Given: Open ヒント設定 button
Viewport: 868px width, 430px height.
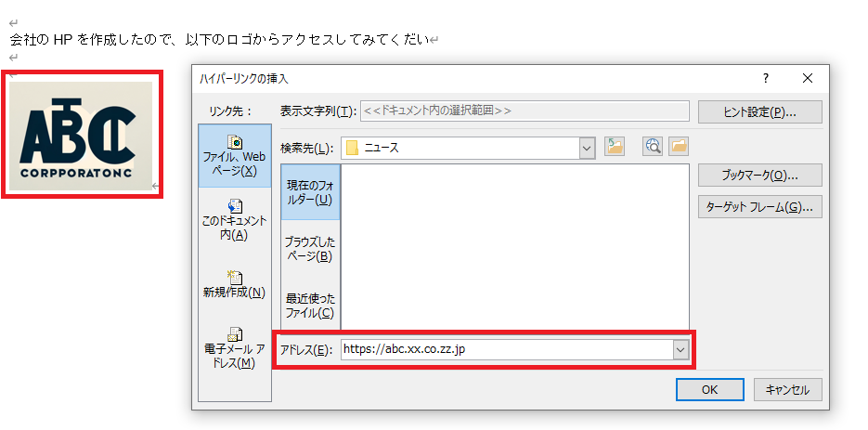Looking at the screenshot, I should pos(759,111).
